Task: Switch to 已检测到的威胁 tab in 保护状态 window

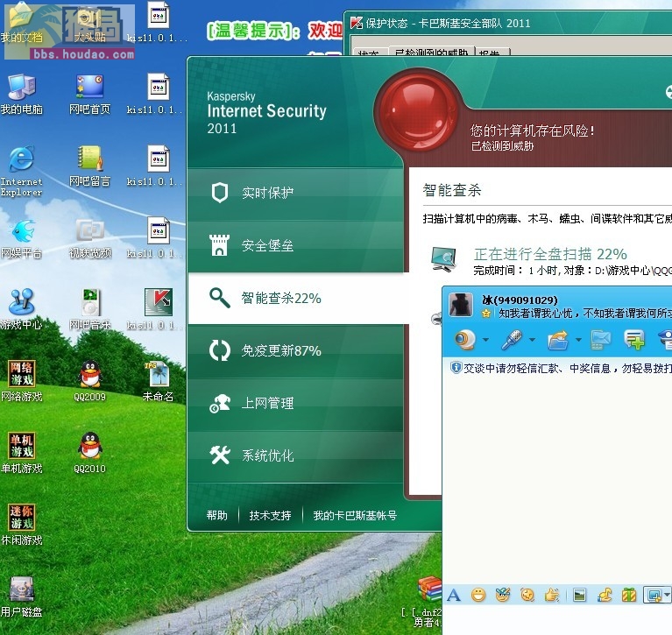Action: tap(432, 52)
